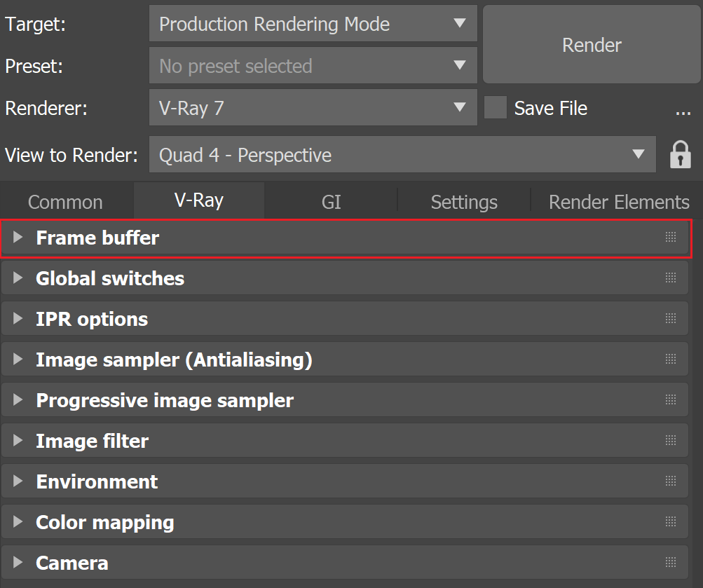Click the Render button
The image size is (703, 588).
(592, 44)
